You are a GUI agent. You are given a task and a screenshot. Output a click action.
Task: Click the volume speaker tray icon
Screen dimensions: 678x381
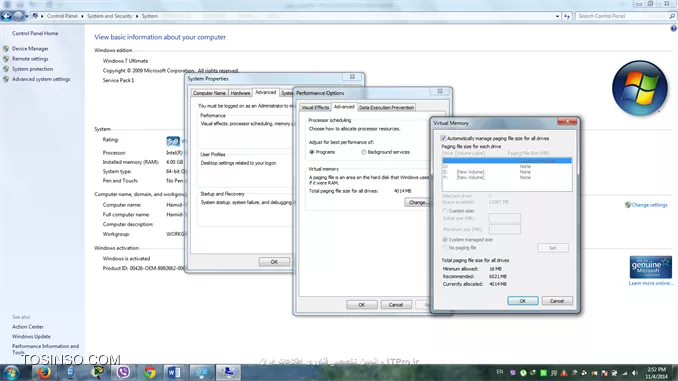click(635, 373)
